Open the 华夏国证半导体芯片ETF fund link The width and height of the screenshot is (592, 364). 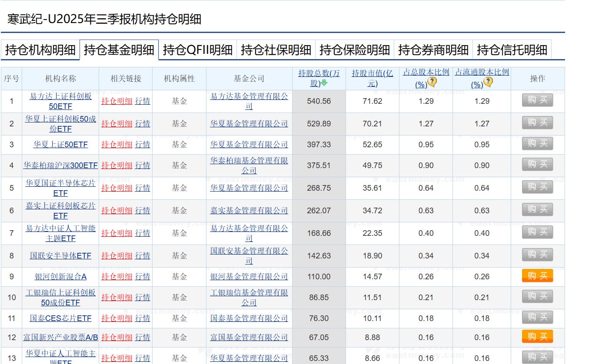tap(60, 188)
